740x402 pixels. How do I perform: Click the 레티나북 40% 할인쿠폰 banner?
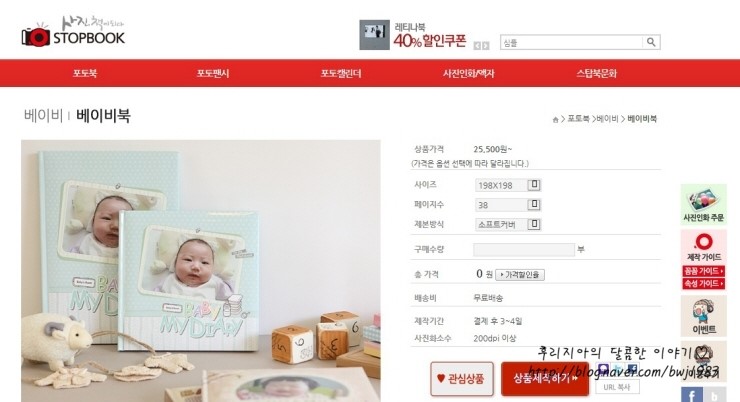[x=413, y=35]
